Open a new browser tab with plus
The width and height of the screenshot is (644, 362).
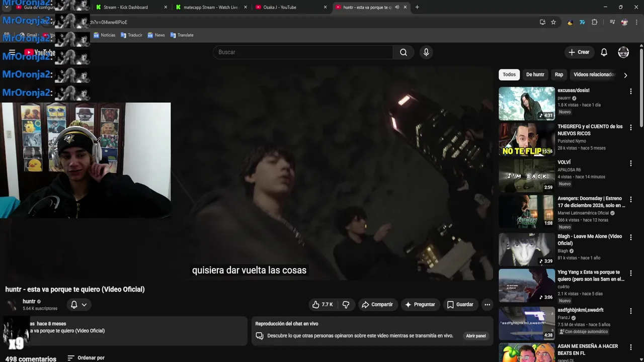pos(417,7)
